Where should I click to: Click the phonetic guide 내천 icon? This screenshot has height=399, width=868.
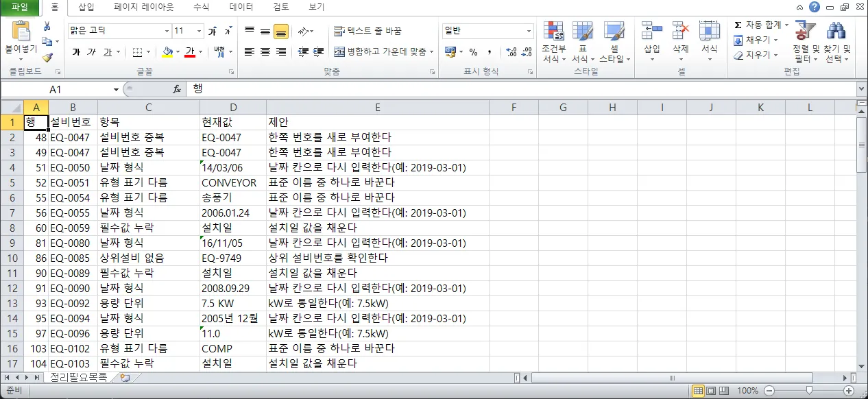(219, 52)
